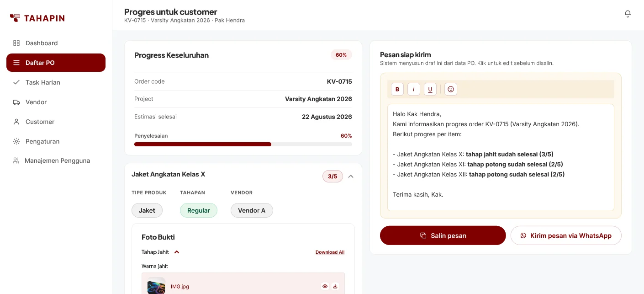Click the Pesan siap kirim heading
The height and width of the screenshot is (294, 644).
[406, 55]
